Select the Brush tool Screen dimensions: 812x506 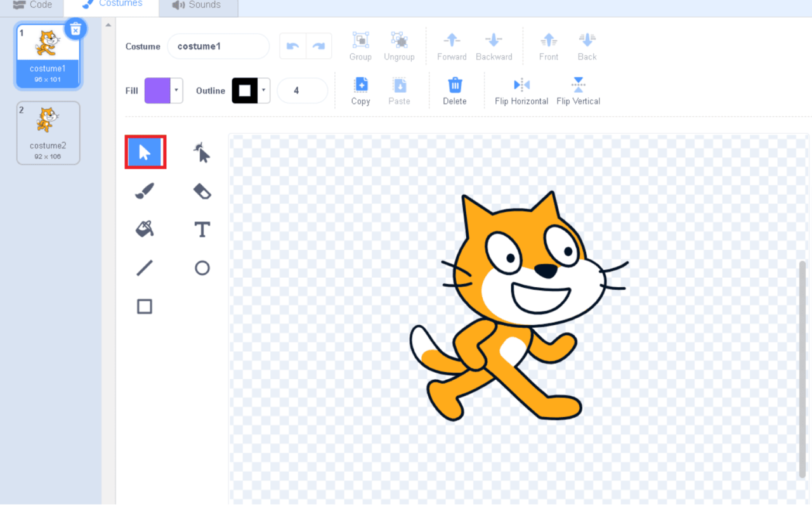(145, 190)
